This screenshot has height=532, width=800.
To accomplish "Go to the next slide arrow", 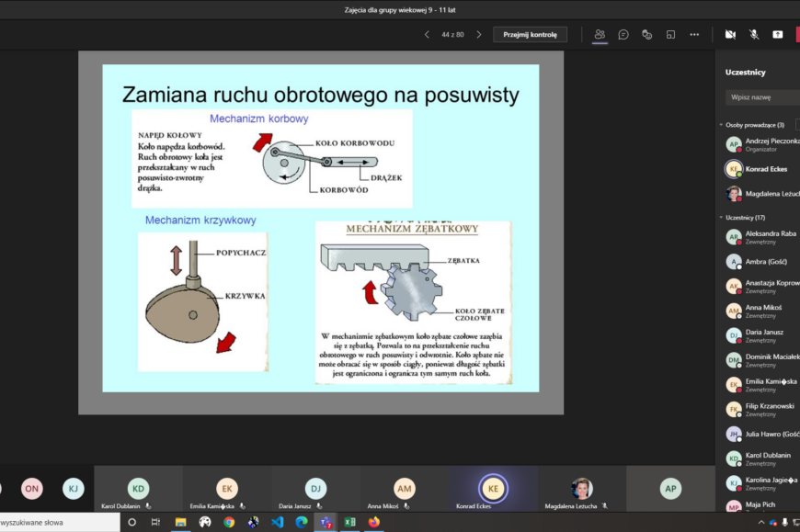I will pos(478,35).
